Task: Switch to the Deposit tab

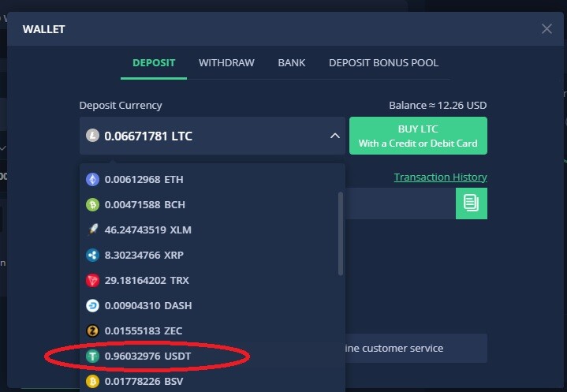Action: tap(154, 63)
